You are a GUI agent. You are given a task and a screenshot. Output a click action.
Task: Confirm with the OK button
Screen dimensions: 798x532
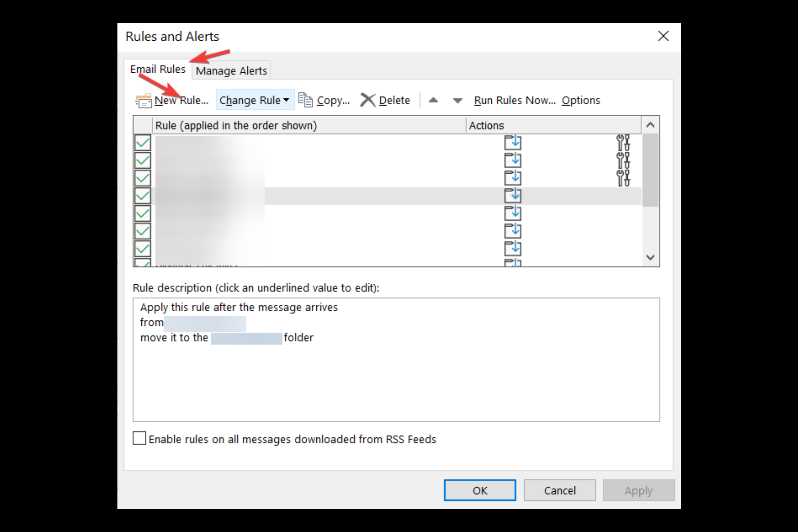[x=480, y=490]
